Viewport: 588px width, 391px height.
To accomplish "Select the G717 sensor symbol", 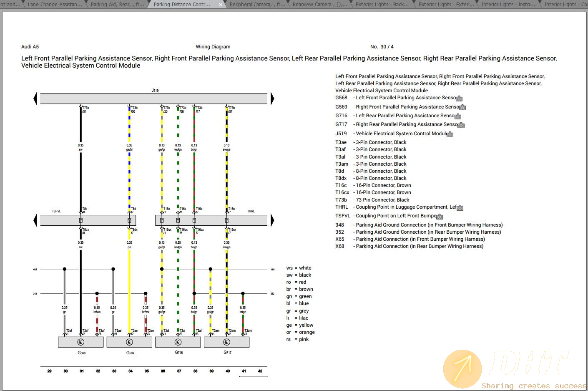I will point(226,342).
